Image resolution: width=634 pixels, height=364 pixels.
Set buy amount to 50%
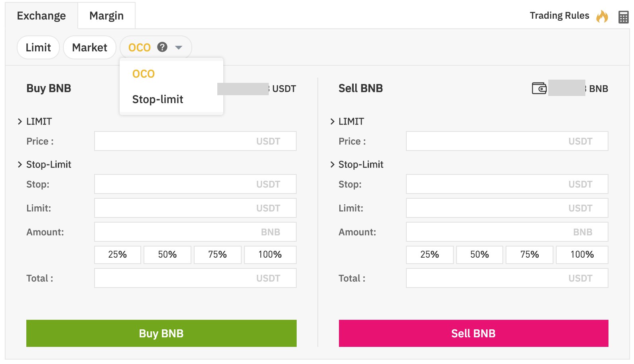point(167,254)
